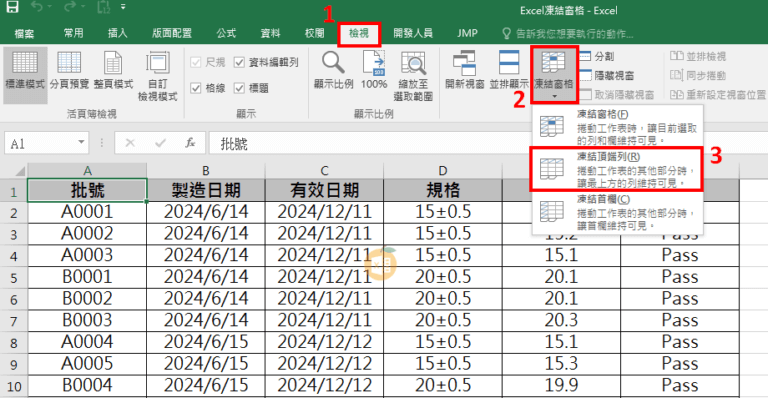Click cell containing B0004
Screen dimensions: 768x398
click(87, 385)
